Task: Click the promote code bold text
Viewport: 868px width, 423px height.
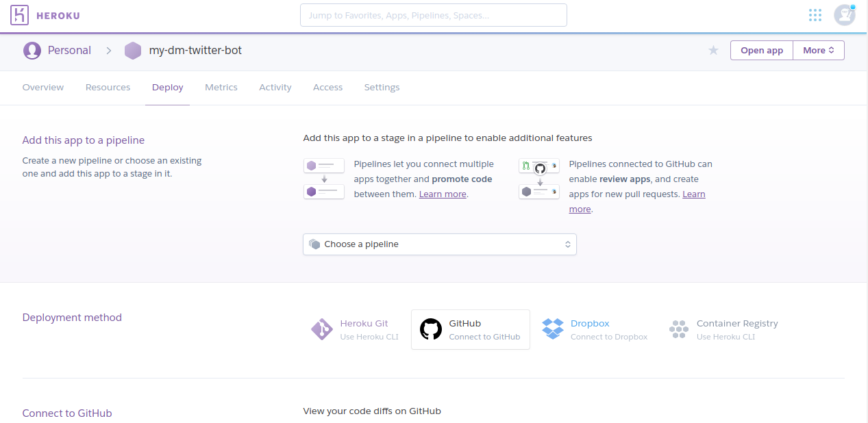Action: tap(462, 179)
